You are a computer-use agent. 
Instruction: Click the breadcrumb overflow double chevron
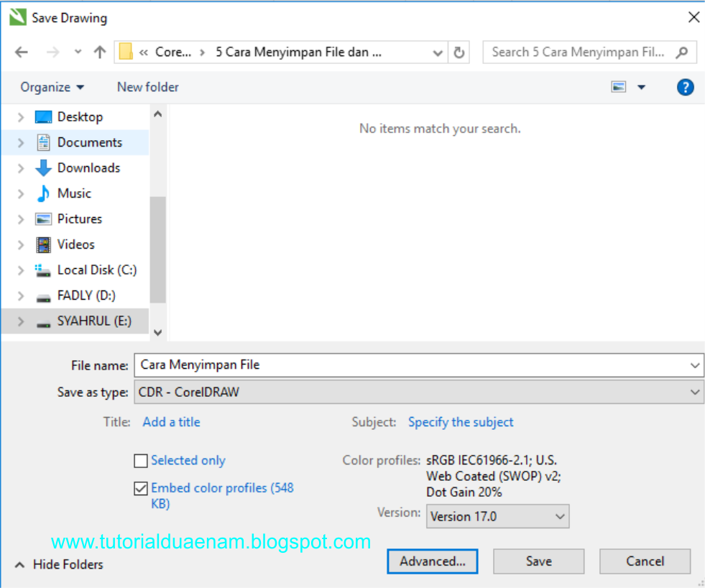tap(144, 52)
